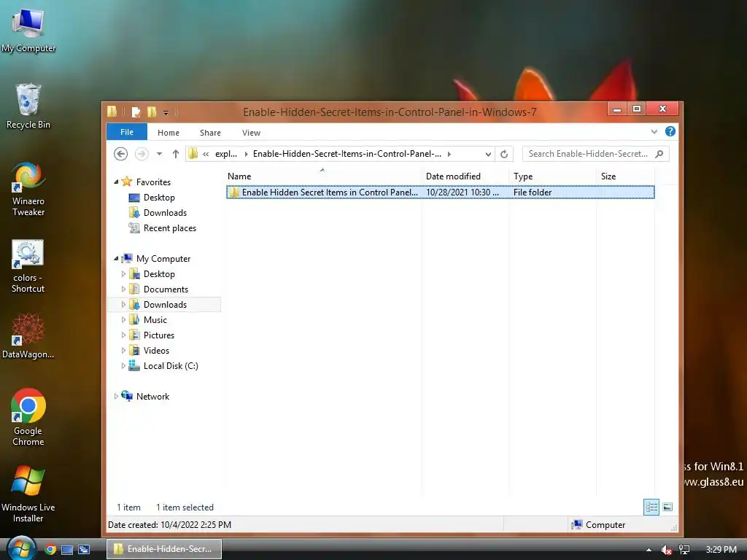747x560 pixels.
Task: Select Downloads under My Computer
Action: (x=165, y=304)
